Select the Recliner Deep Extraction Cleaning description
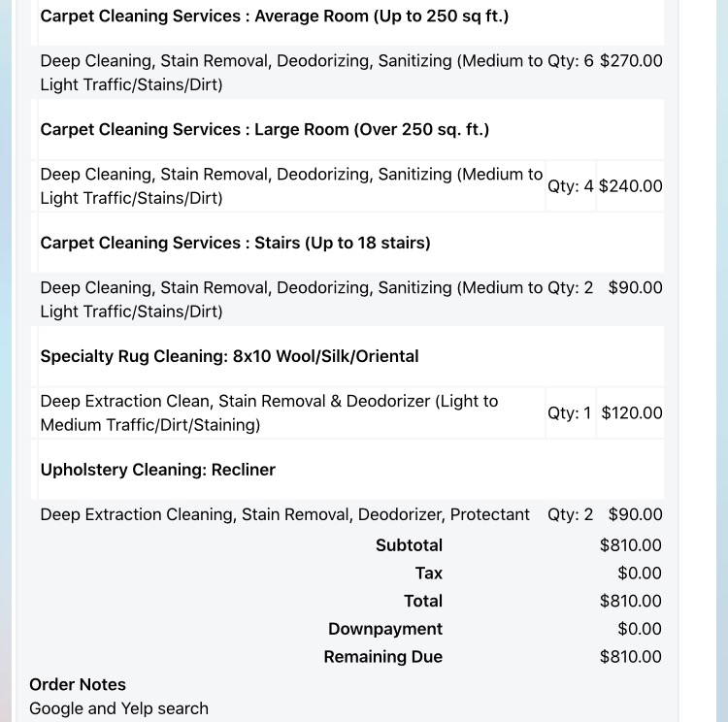This screenshot has width=728, height=722. click(x=285, y=515)
